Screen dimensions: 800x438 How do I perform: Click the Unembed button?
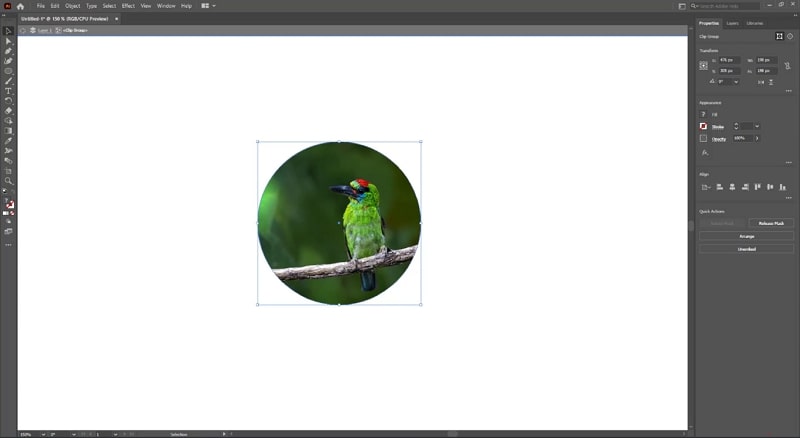746,249
